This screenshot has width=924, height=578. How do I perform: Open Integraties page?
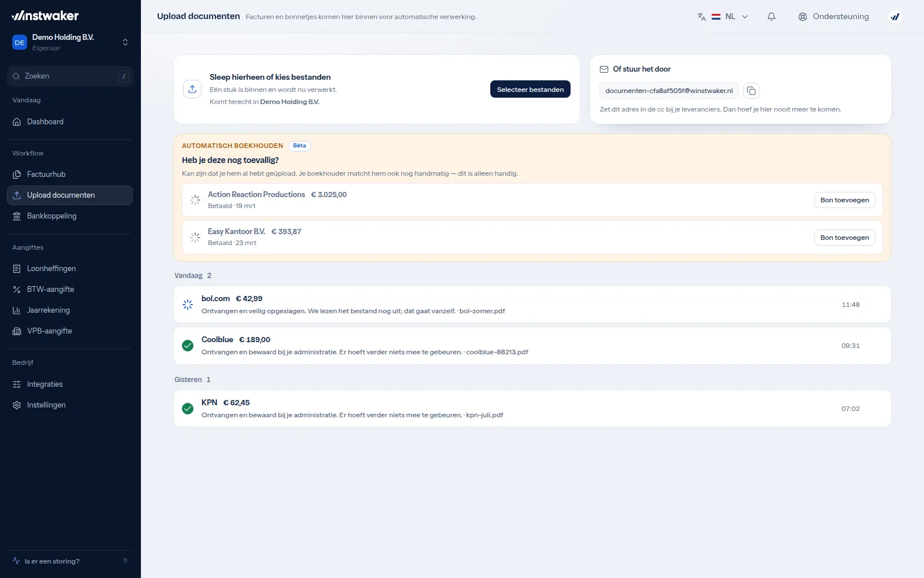click(x=70, y=384)
